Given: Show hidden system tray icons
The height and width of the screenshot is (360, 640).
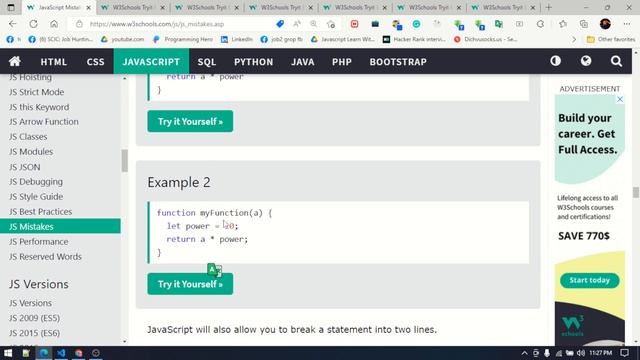Looking at the screenshot, I should 524,353.
